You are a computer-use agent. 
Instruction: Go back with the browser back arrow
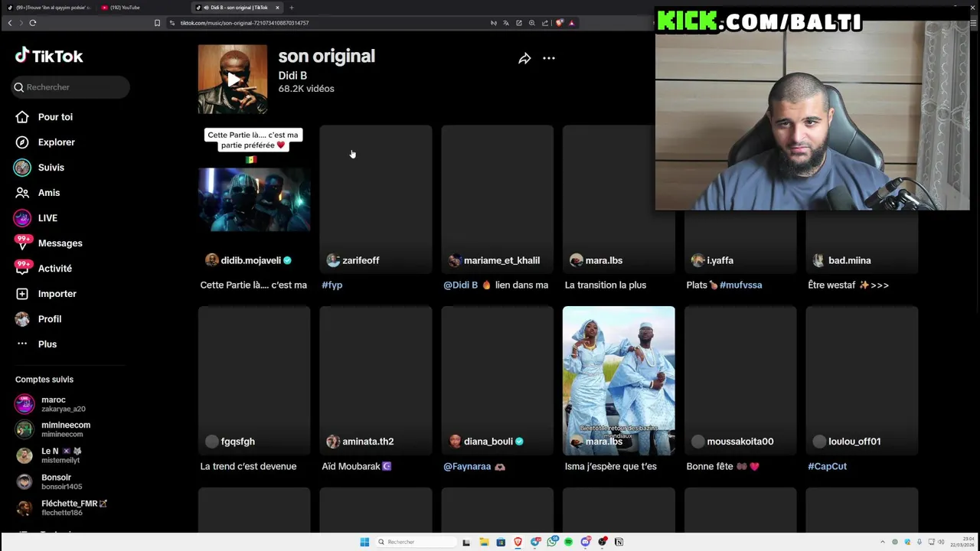[x=10, y=23]
